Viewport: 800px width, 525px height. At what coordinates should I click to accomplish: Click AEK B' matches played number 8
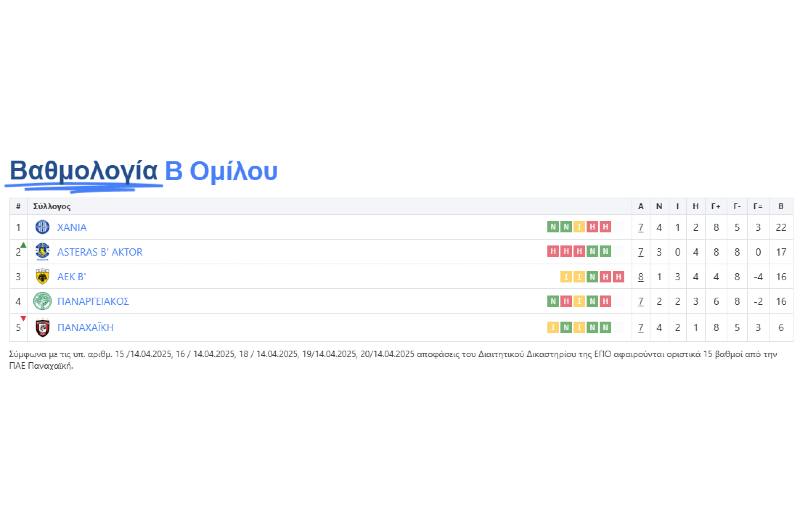pyautogui.click(x=641, y=277)
